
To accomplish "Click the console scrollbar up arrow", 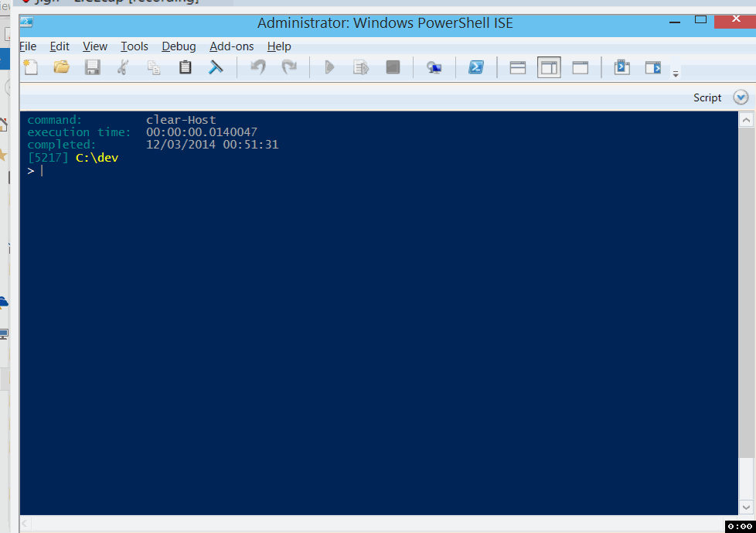I will [x=746, y=120].
